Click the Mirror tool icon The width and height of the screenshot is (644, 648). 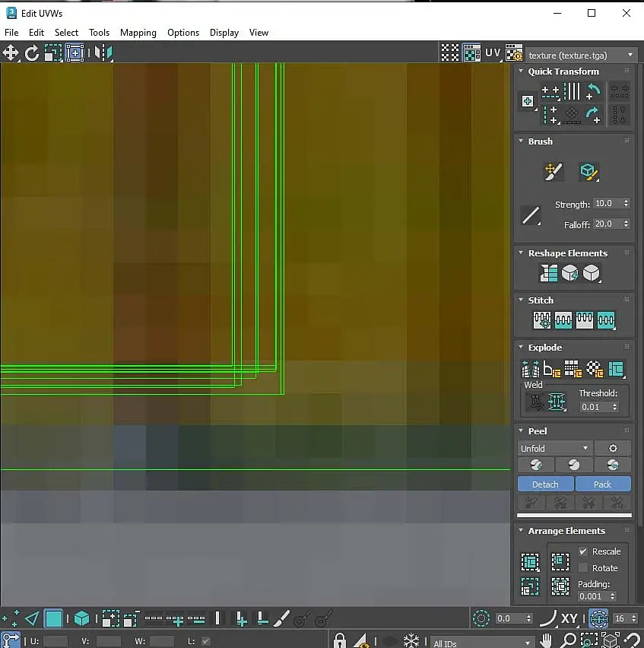coord(103,52)
